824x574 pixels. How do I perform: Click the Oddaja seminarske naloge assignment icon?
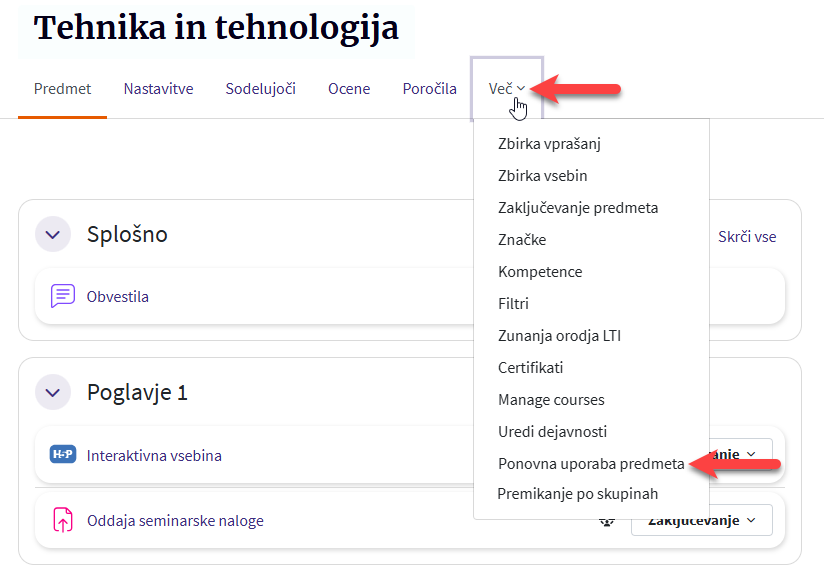click(63, 520)
